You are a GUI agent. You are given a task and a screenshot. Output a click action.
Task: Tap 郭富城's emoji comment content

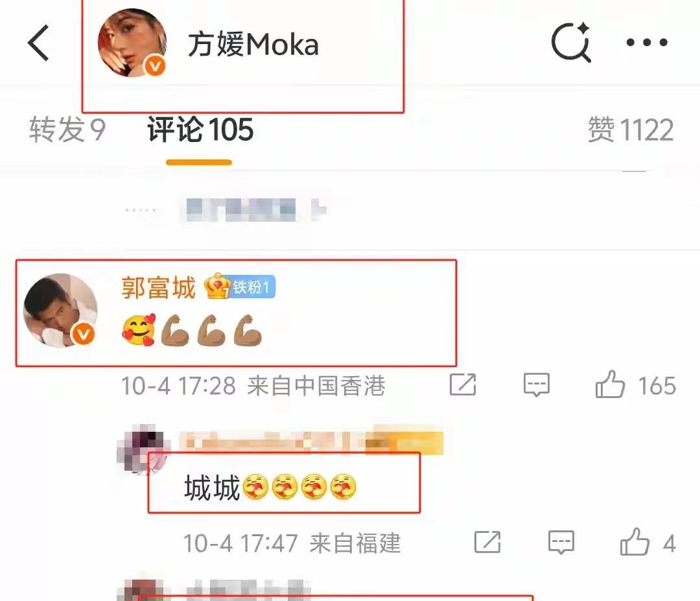coord(191,331)
